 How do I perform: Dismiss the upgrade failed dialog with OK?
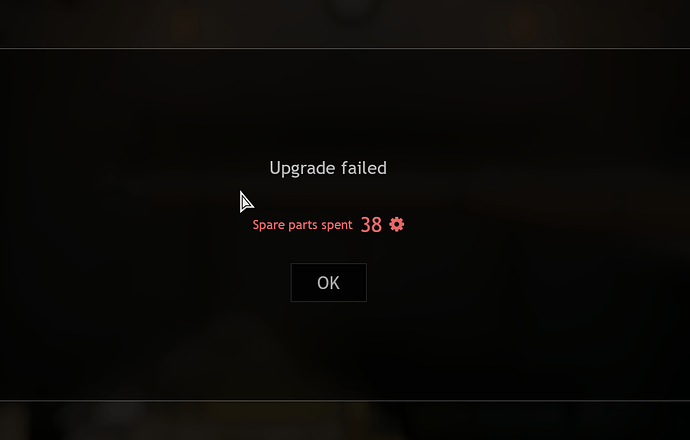[328, 282]
